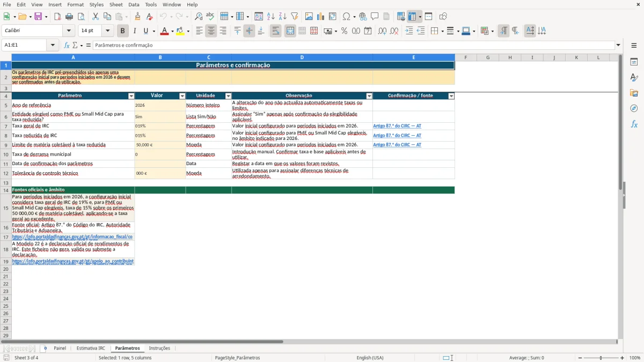Screen dimensions: 644x362
Task: Open the Font Name dropdown
Action: tap(69, 31)
